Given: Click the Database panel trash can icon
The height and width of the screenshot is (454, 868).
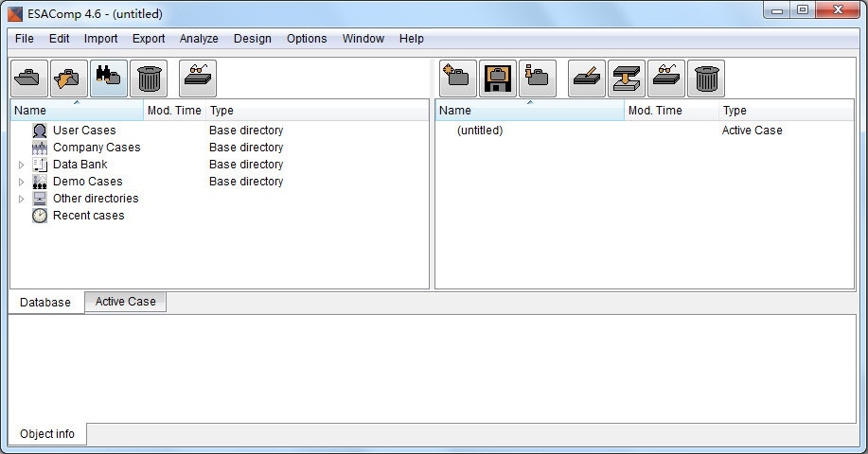Looking at the screenshot, I should pyautogui.click(x=149, y=79).
